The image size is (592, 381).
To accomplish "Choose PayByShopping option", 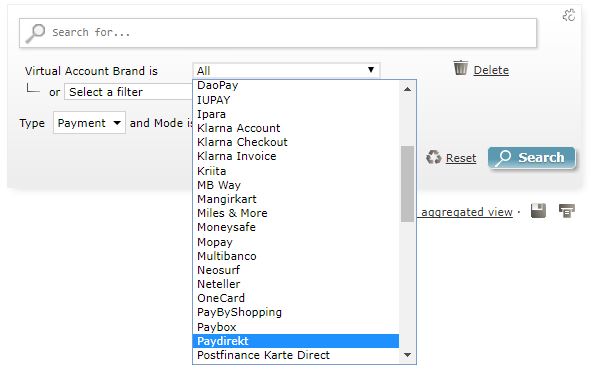I will [x=296, y=312].
